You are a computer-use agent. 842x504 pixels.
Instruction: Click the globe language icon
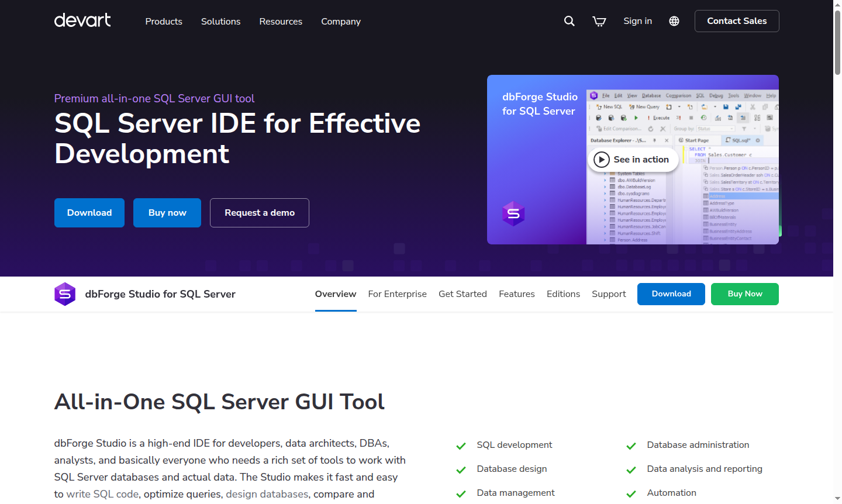(674, 20)
